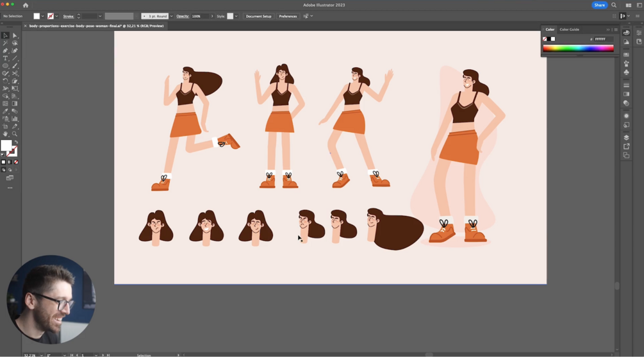Select the Gradient tool
The width and height of the screenshot is (644, 357).
coord(15,104)
